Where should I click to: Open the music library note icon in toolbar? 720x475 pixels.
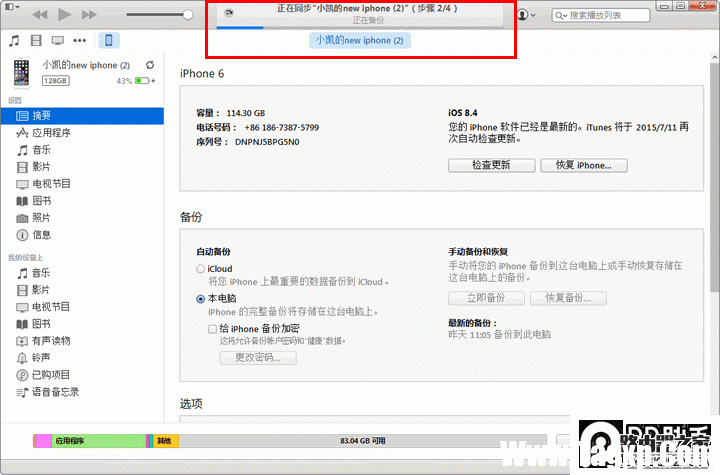pos(14,40)
